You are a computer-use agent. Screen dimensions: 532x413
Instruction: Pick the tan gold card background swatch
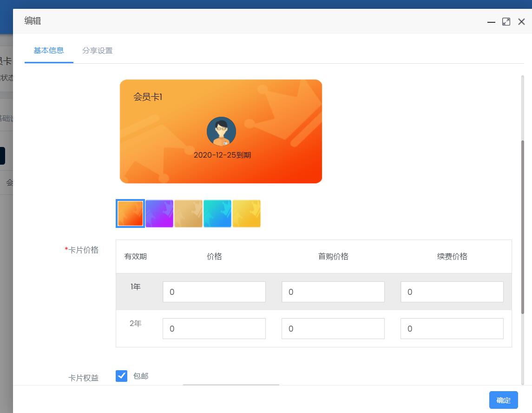pyautogui.click(x=188, y=213)
